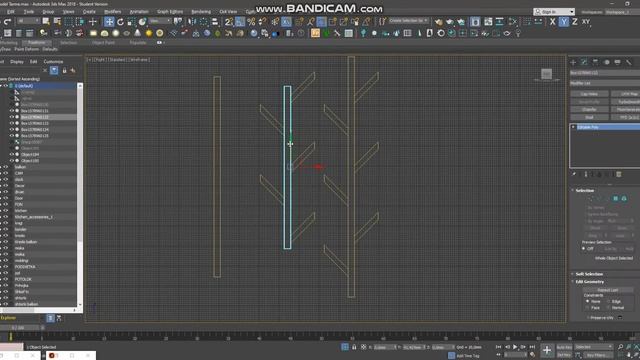
Task: Toggle visibility eye for balkon layer
Action: (x=5, y=167)
